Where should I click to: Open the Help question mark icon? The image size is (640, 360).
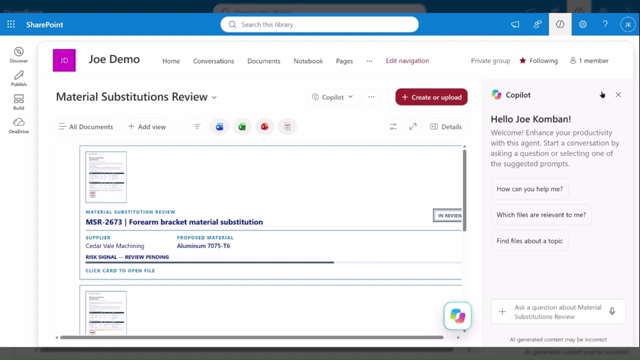(605, 24)
